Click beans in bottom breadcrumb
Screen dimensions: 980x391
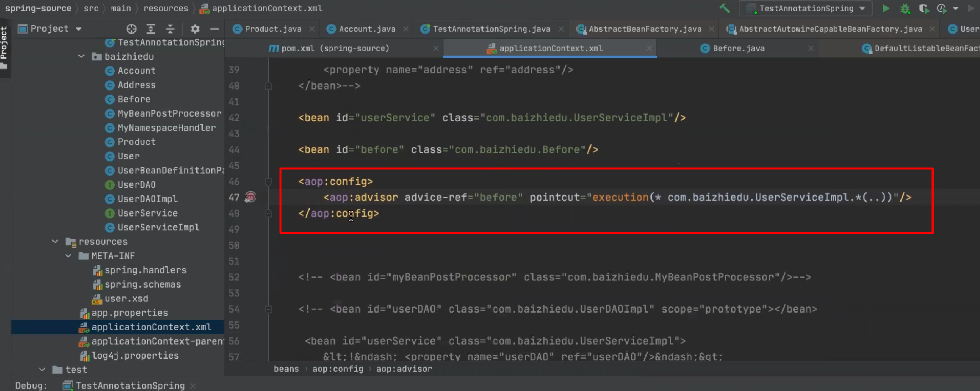[x=286, y=369]
